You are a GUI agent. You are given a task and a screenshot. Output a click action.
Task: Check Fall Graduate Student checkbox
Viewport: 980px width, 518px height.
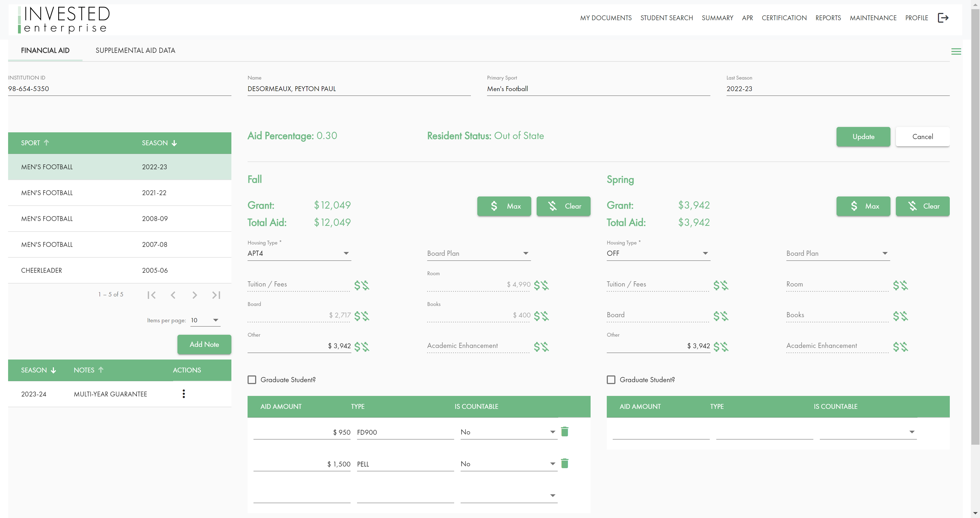pos(252,379)
